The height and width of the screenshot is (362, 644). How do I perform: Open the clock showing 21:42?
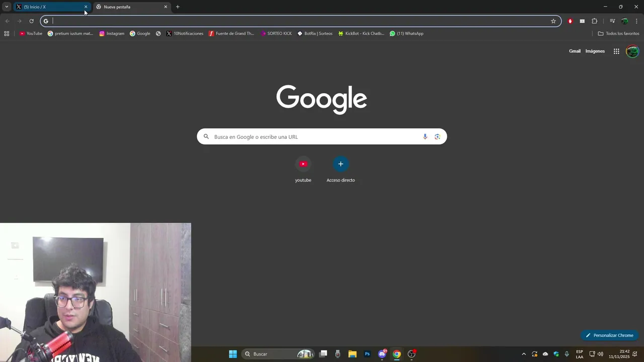(x=619, y=354)
